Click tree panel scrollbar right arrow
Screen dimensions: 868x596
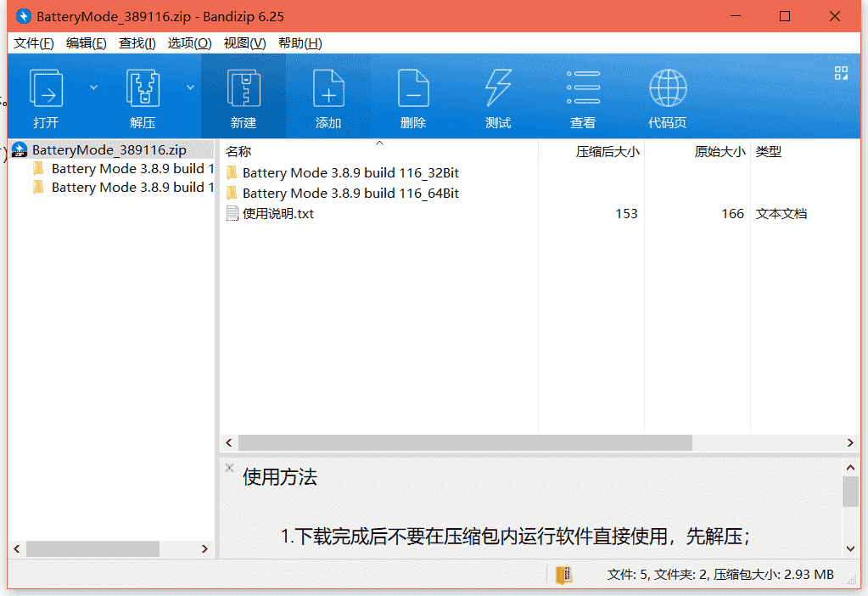(x=204, y=549)
